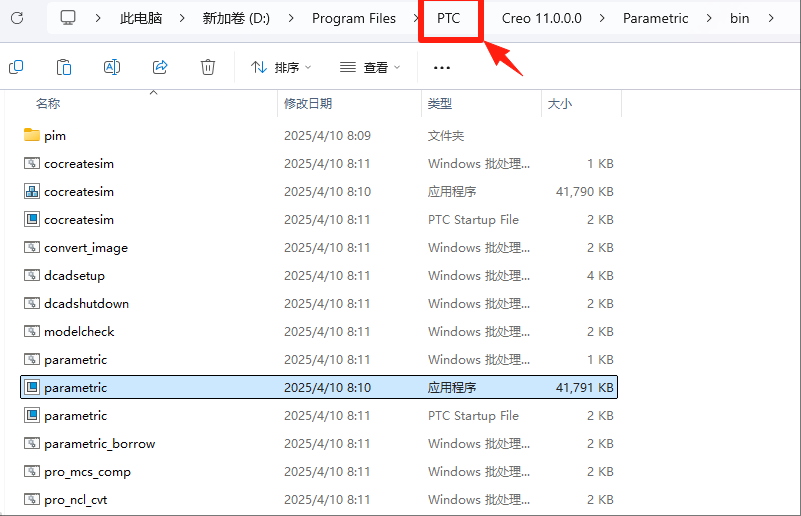Click the Delete trash can icon
The image size is (801, 516).
[208, 67]
